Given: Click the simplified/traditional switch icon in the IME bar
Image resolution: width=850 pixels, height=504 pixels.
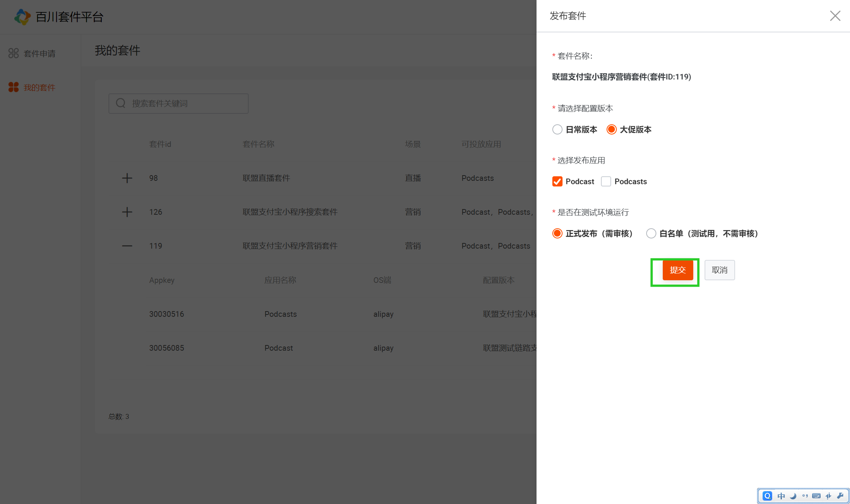Looking at the screenshot, I should point(828,496).
